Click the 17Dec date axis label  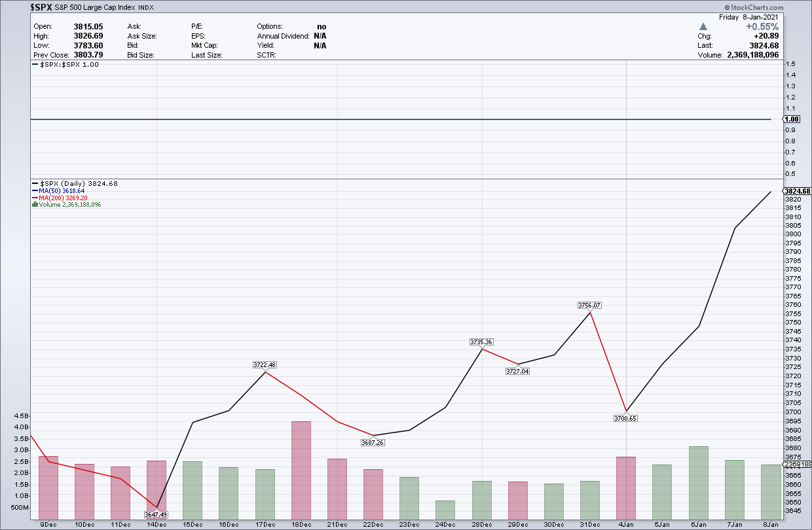pos(265,525)
